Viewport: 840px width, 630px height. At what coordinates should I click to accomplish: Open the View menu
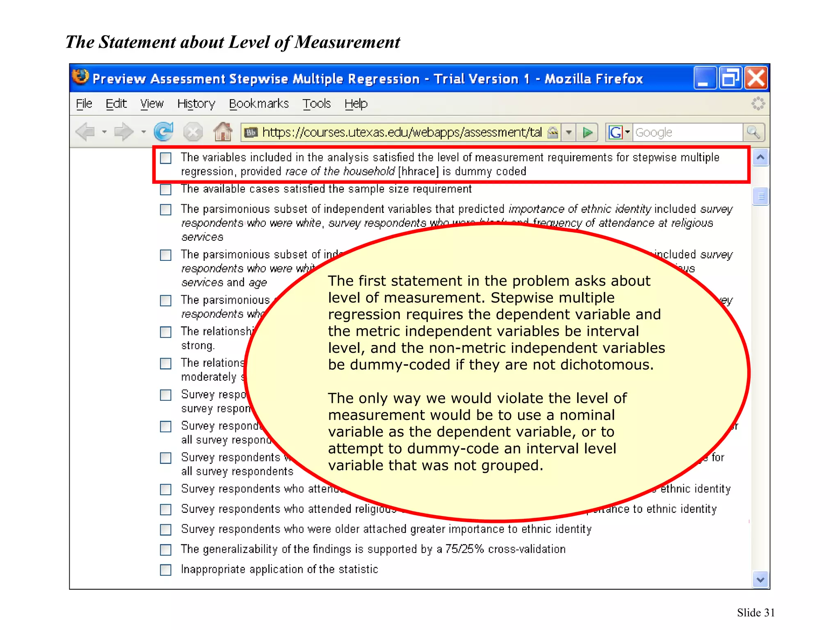152,104
